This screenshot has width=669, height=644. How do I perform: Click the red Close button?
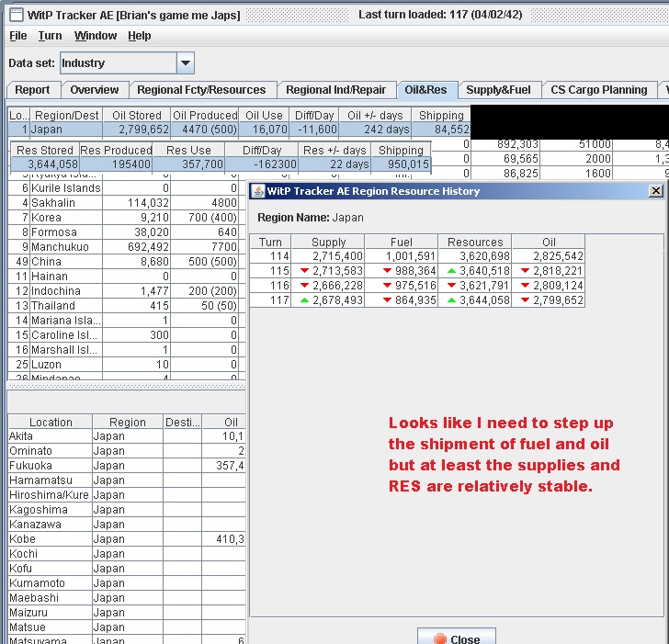pos(457,637)
